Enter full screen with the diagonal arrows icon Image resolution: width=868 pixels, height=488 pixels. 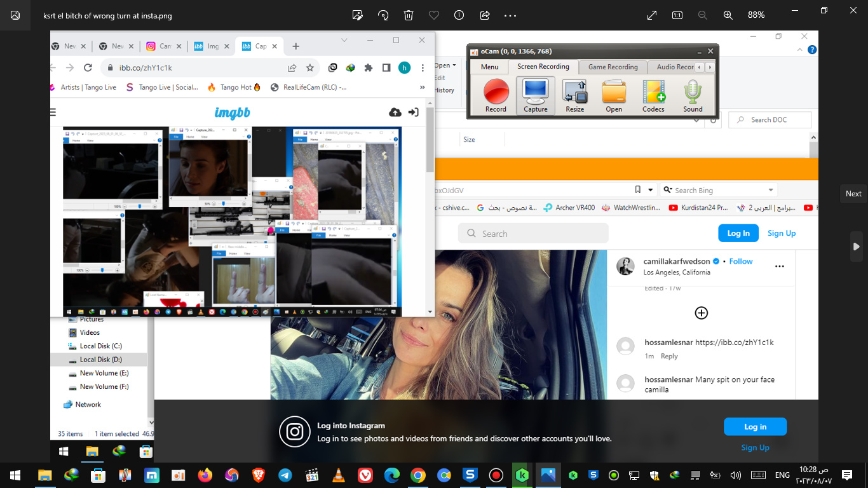pyautogui.click(x=652, y=15)
